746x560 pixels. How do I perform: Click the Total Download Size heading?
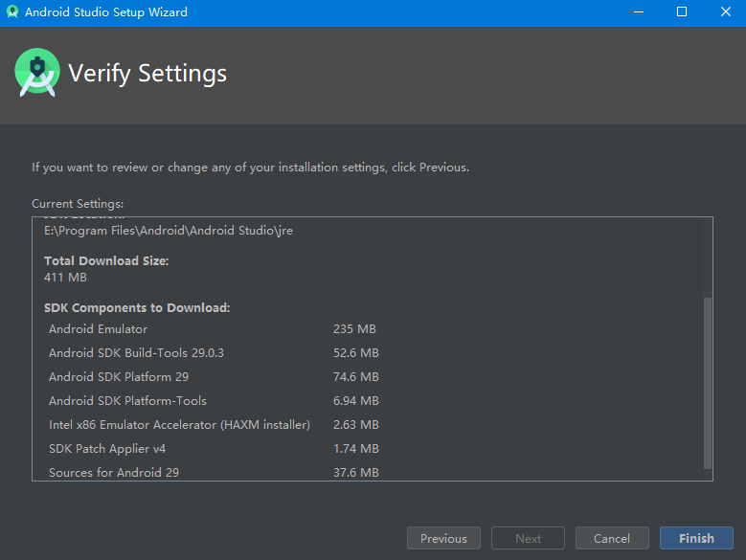(x=106, y=261)
